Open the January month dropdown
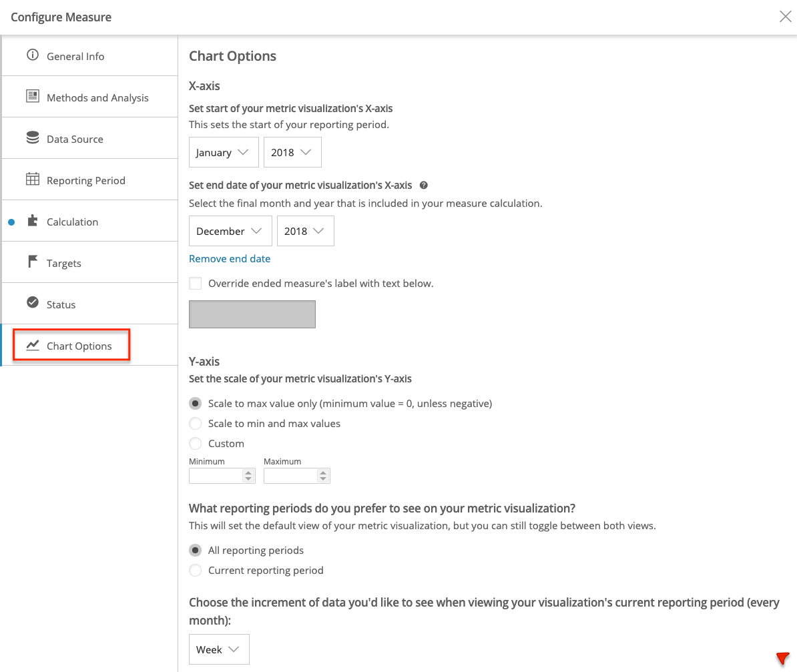 (223, 152)
